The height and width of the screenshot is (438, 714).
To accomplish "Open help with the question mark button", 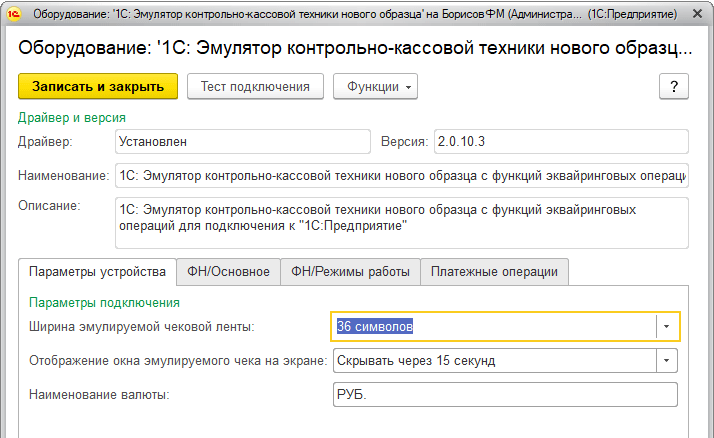I will point(674,87).
